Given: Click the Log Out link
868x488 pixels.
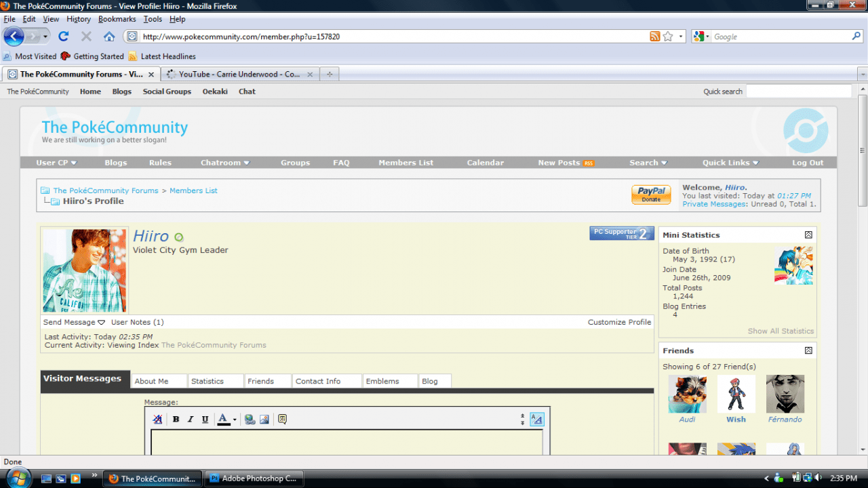Looking at the screenshot, I should 808,163.
